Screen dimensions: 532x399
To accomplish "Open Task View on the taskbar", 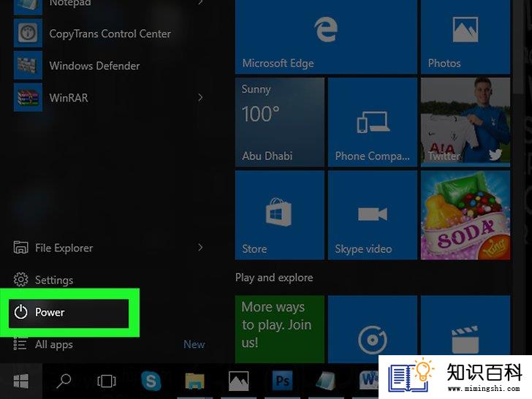I will (x=107, y=381).
